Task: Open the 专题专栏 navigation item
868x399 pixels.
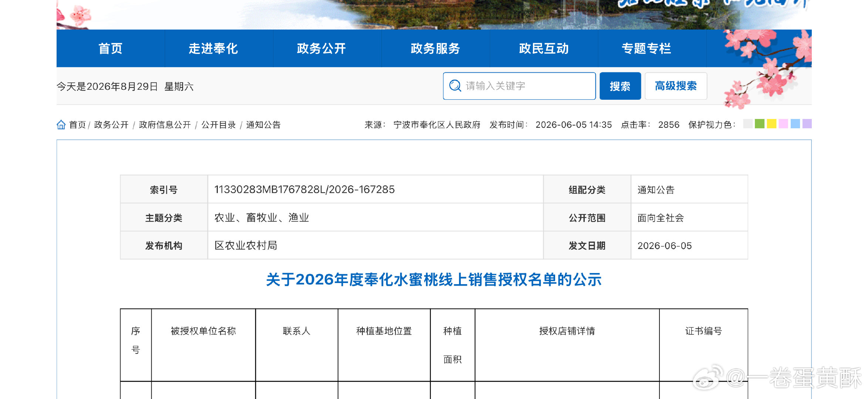Action: [x=646, y=48]
